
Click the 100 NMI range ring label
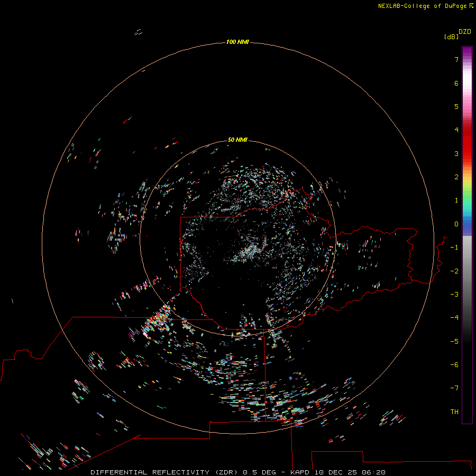coord(237,42)
